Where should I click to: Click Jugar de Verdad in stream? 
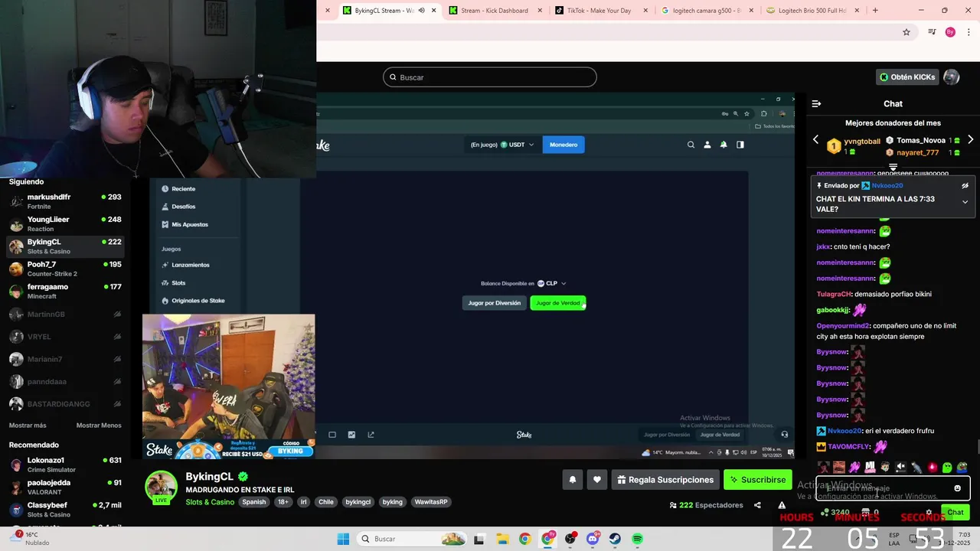tap(558, 303)
